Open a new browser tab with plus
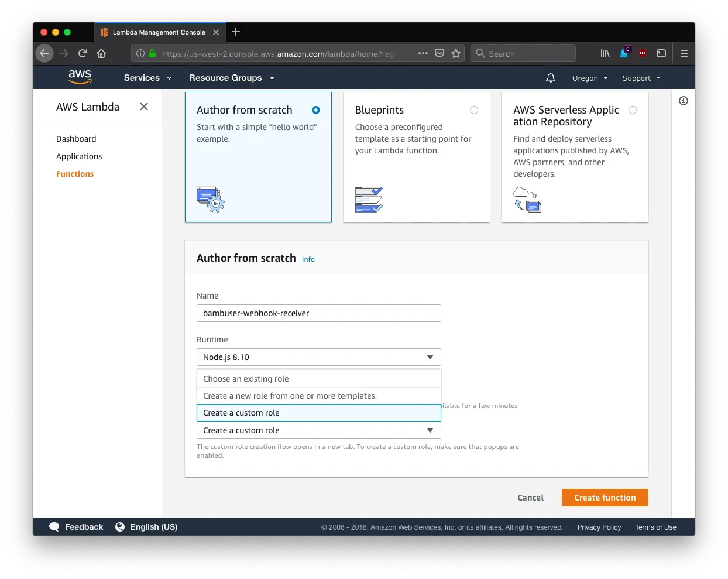The width and height of the screenshot is (728, 579). (x=236, y=32)
